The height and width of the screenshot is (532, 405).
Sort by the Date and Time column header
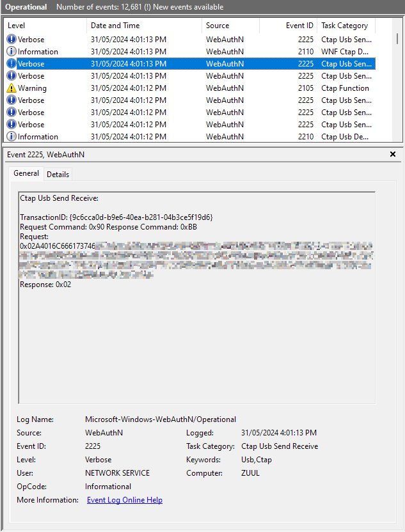pyautogui.click(x=145, y=26)
